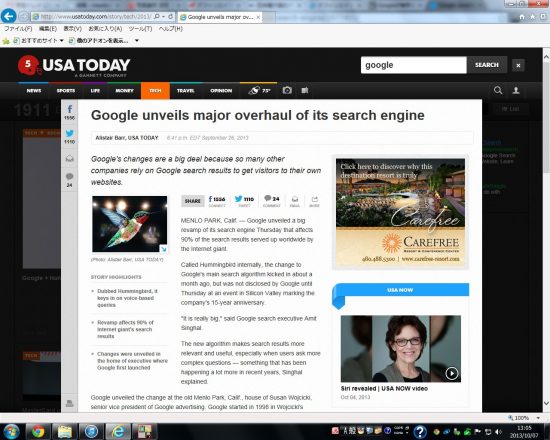The height and width of the screenshot is (440, 550).
Task: Click the magnifier search icon in navbar
Action: click(x=498, y=91)
